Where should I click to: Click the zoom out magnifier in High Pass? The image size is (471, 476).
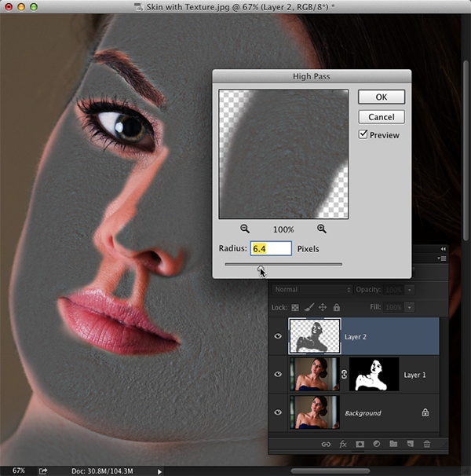click(245, 229)
